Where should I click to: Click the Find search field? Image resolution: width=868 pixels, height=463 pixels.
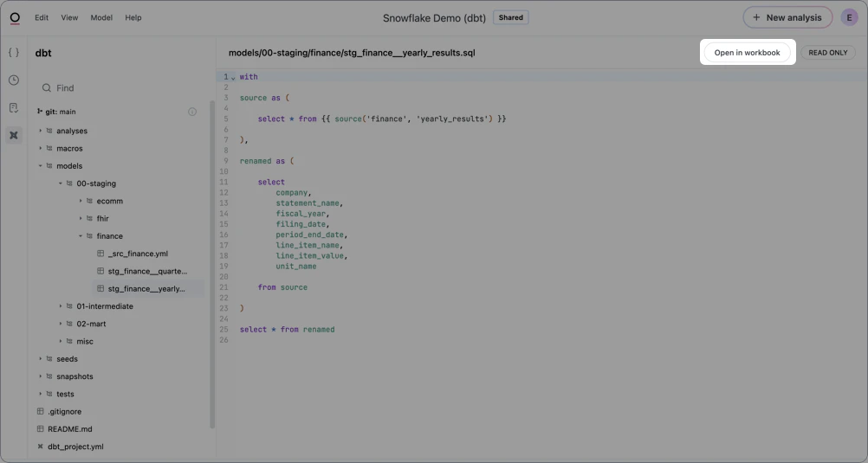pyautogui.click(x=120, y=88)
